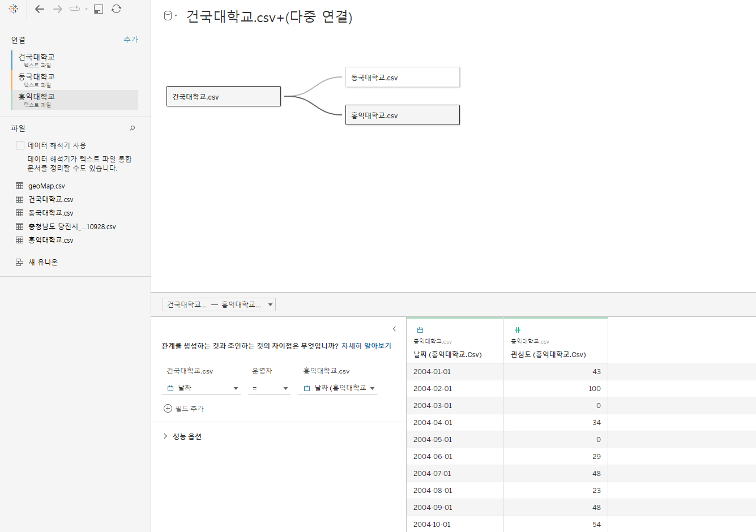The height and width of the screenshot is (532, 756).
Task: Click the data source title 건국대학교.csv+(다중 연결)
Action: (x=270, y=17)
